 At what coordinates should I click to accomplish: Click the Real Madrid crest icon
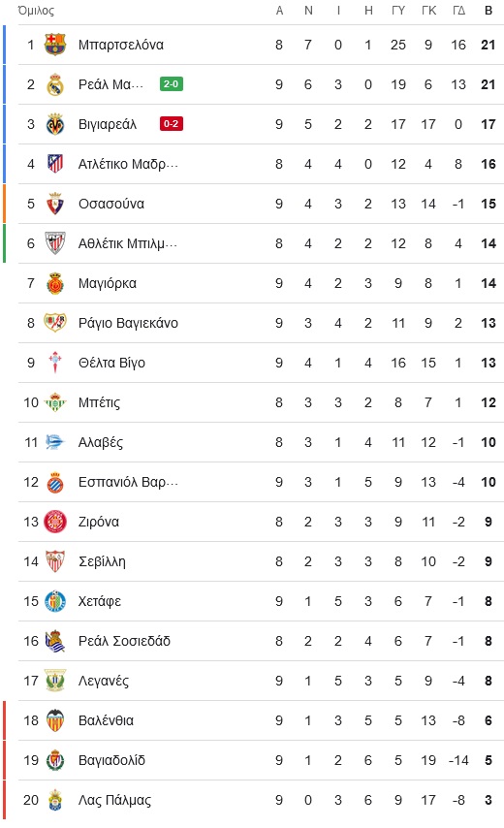click(55, 84)
